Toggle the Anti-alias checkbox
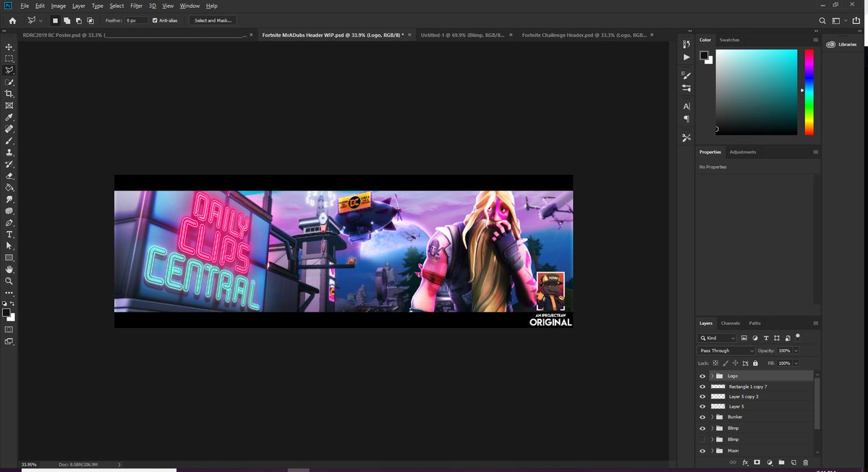 (x=155, y=20)
